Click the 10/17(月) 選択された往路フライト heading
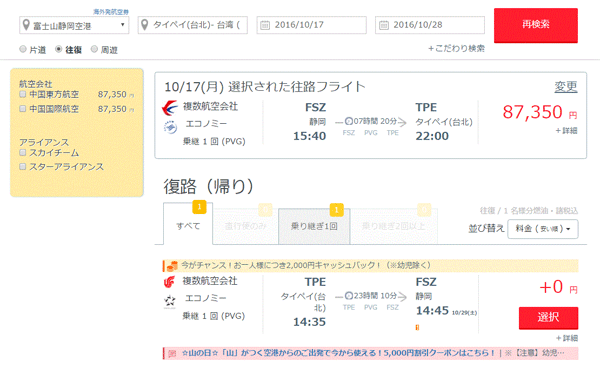This screenshot has width=600, height=368. pyautogui.click(x=265, y=87)
